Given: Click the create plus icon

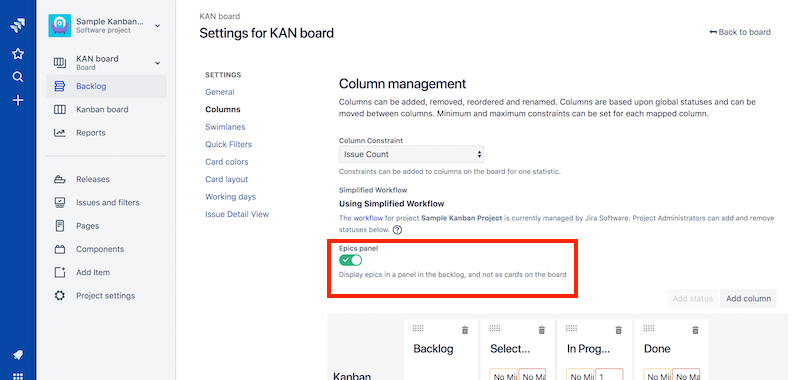Looking at the screenshot, I should coord(18,100).
